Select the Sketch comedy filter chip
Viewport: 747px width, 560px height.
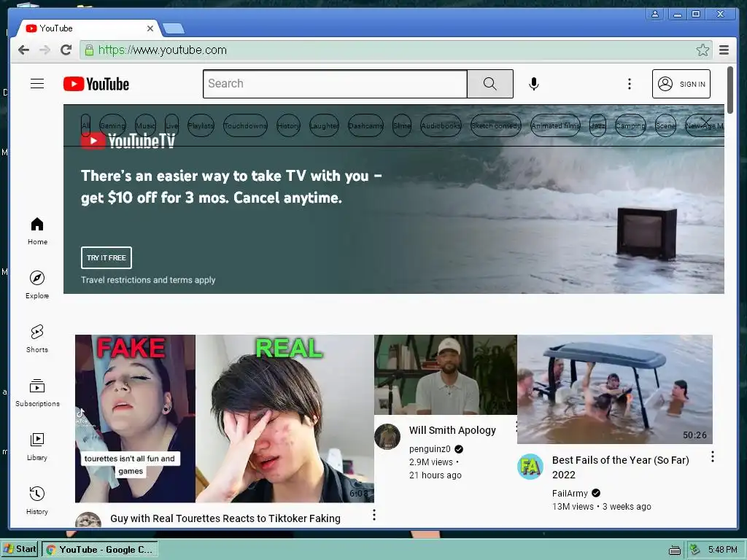[x=496, y=125]
